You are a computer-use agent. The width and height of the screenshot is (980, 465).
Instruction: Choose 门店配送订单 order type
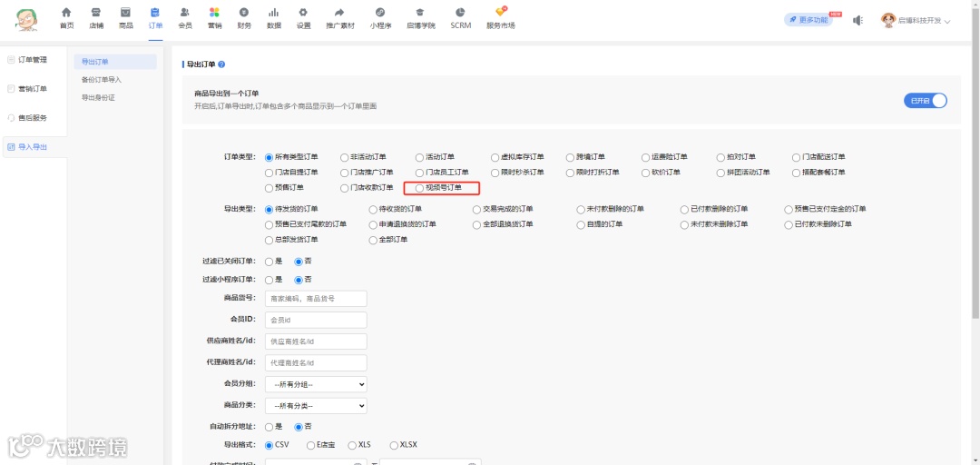coord(797,157)
